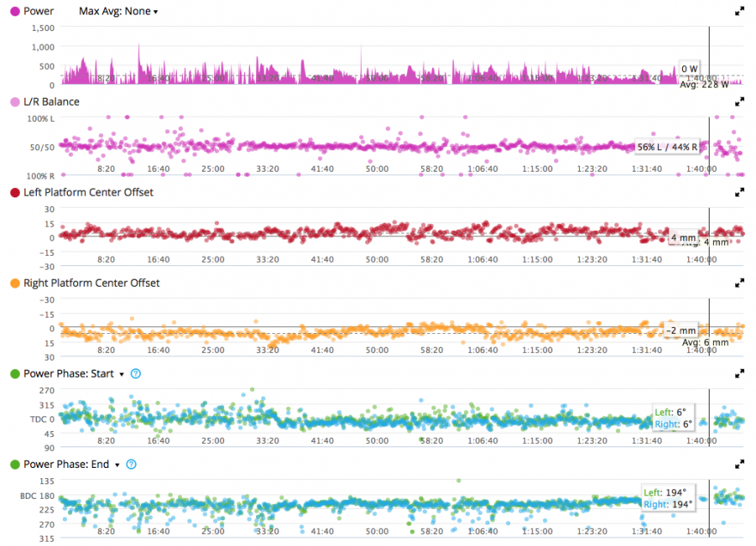Expand Power Phase: Start chart fullscreen
Image resolution: width=756 pixels, height=546 pixels.
[739, 373]
